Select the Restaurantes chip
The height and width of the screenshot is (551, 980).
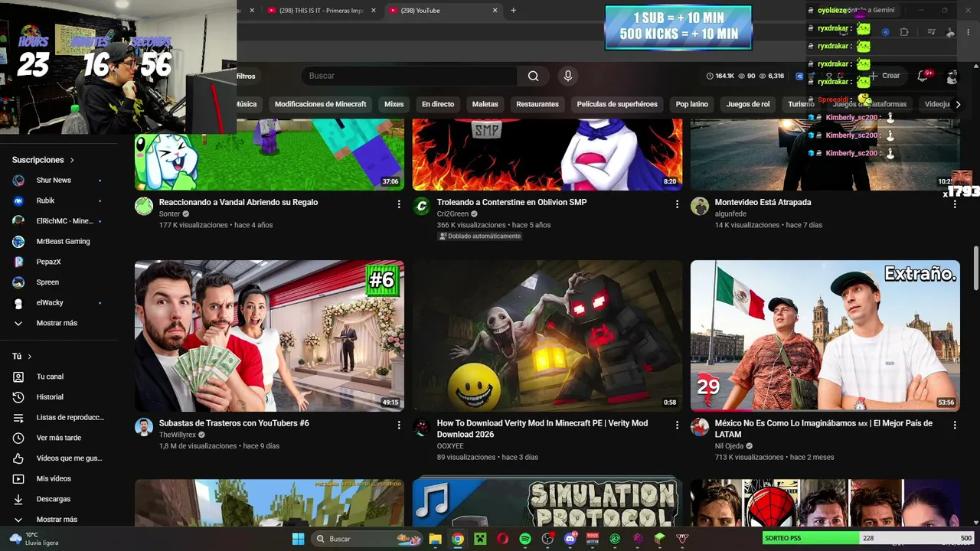[537, 104]
